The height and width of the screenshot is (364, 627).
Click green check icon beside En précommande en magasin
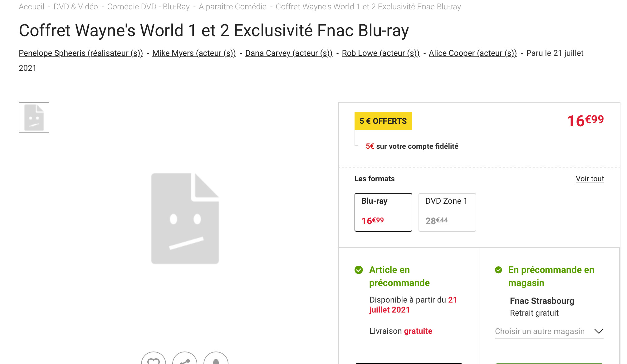(x=498, y=270)
